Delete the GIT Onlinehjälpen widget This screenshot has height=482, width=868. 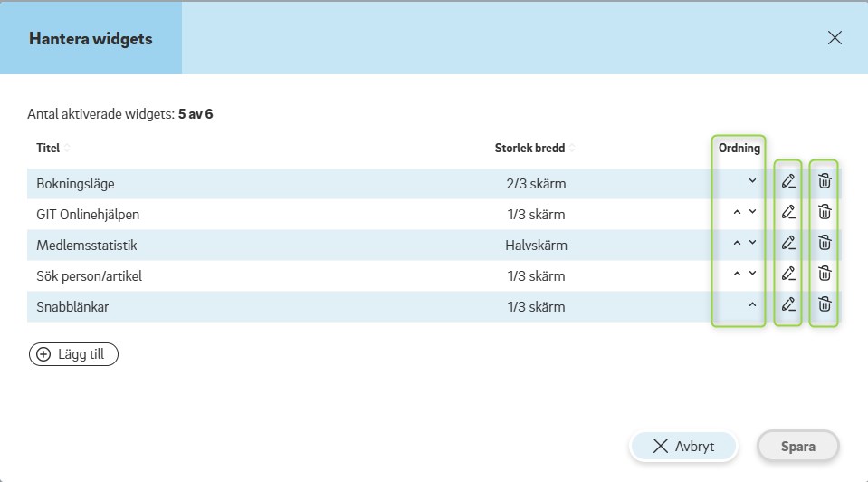point(825,212)
